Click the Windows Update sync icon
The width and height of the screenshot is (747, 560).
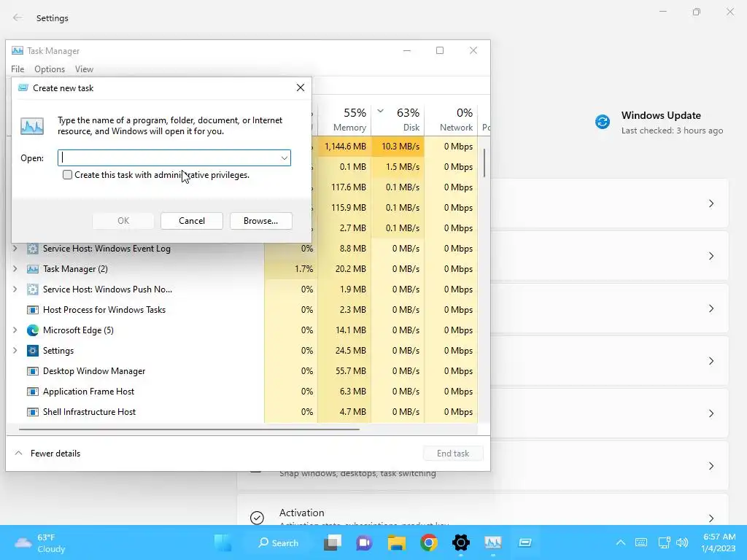tap(602, 122)
